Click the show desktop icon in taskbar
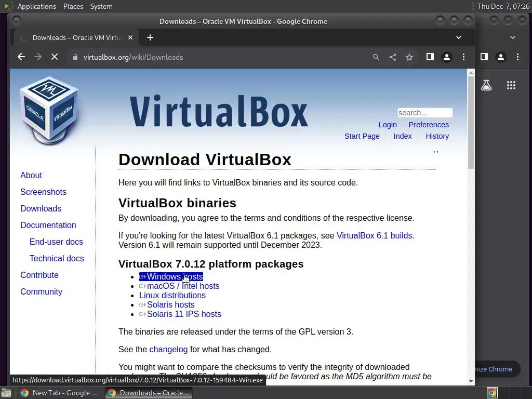Viewport: 532px width, 399px height. click(6, 393)
